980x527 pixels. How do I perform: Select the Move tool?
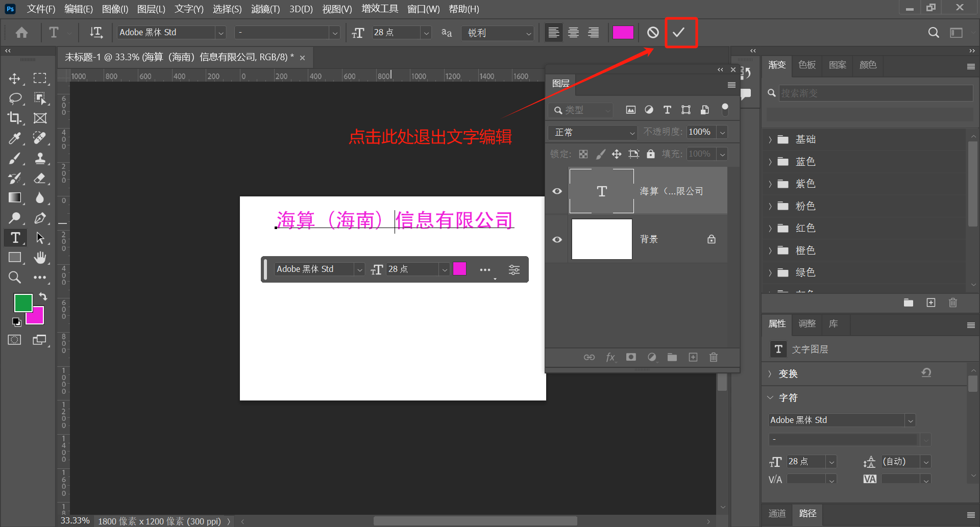[x=14, y=79]
